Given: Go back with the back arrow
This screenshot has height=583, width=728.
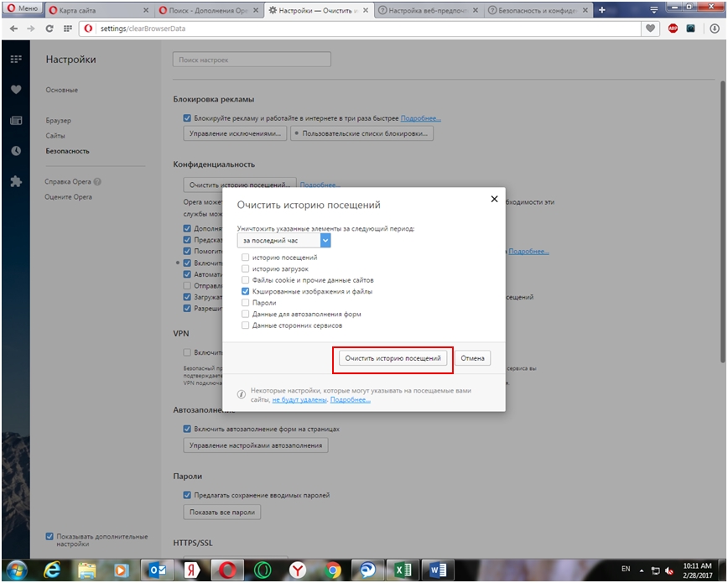Looking at the screenshot, I should [14, 29].
